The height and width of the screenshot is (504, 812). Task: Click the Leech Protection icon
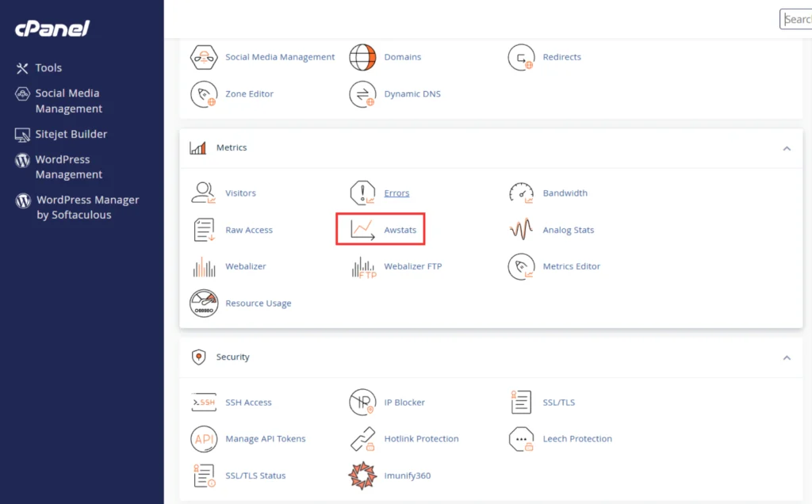(521, 439)
